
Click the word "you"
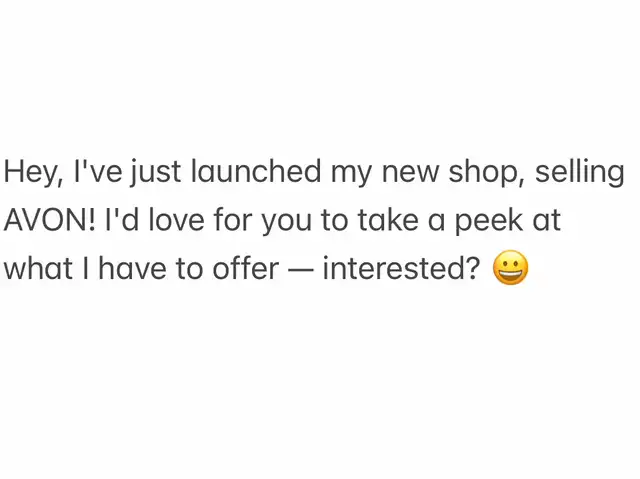click(x=286, y=222)
